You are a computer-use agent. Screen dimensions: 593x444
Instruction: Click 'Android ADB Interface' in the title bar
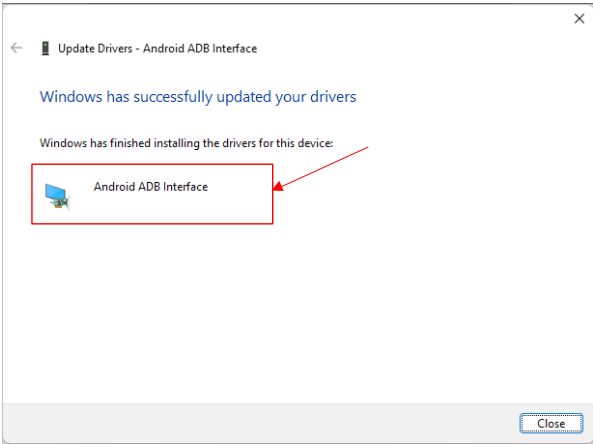[x=200, y=48]
